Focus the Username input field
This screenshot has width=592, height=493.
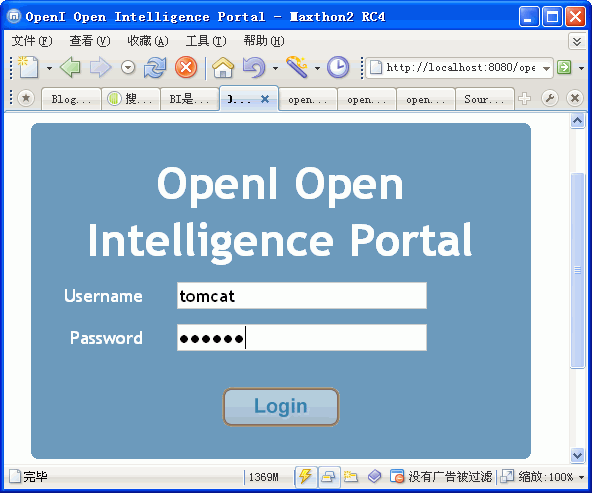point(302,296)
